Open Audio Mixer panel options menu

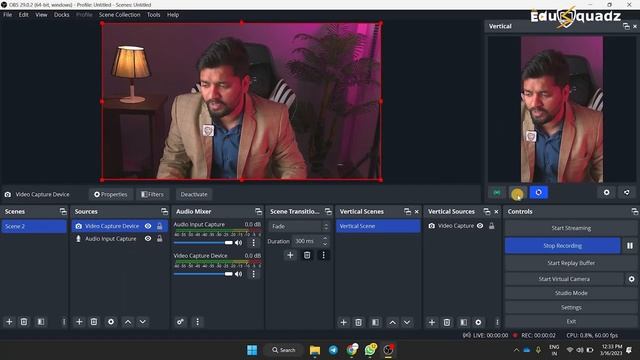click(x=198, y=322)
